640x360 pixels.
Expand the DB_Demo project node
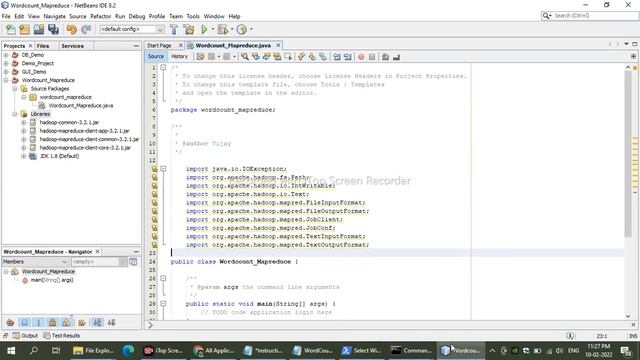point(6,55)
